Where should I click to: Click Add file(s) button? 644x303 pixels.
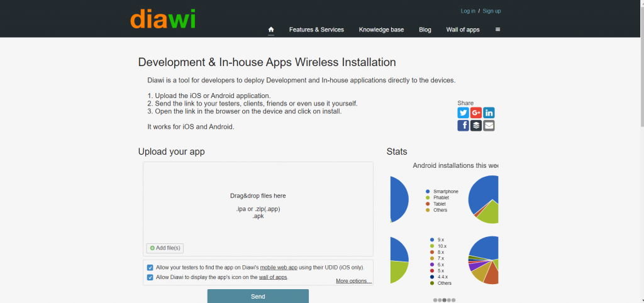(x=165, y=248)
